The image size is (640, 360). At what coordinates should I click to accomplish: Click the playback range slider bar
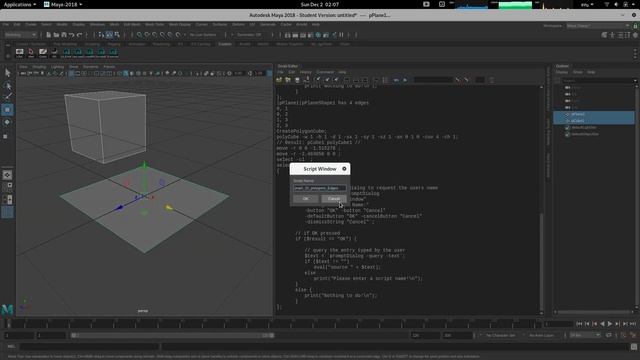pos(172,336)
